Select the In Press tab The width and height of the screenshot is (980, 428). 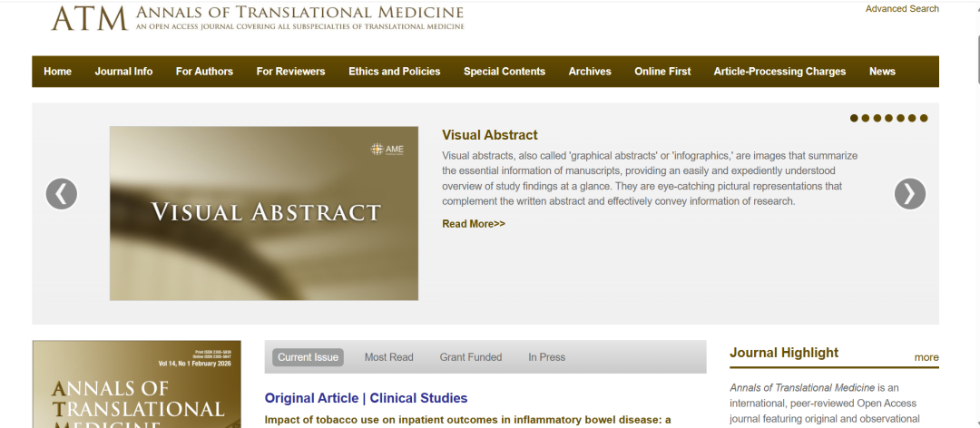click(546, 357)
